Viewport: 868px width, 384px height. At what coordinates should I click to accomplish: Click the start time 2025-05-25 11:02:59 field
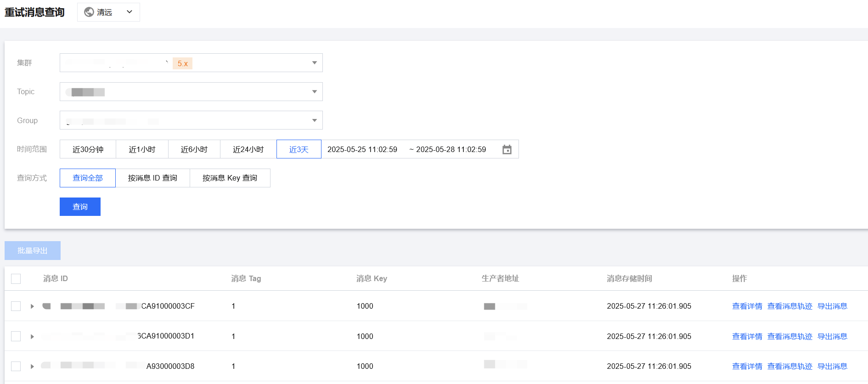point(362,150)
